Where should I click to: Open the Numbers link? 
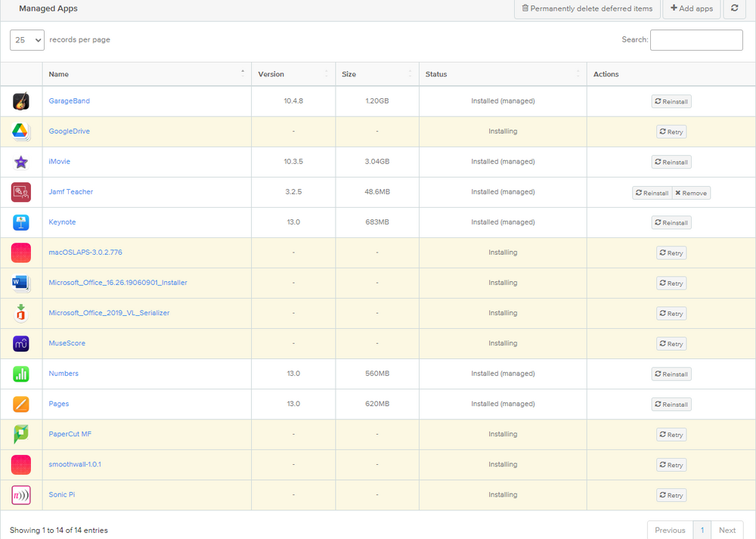[x=64, y=373]
